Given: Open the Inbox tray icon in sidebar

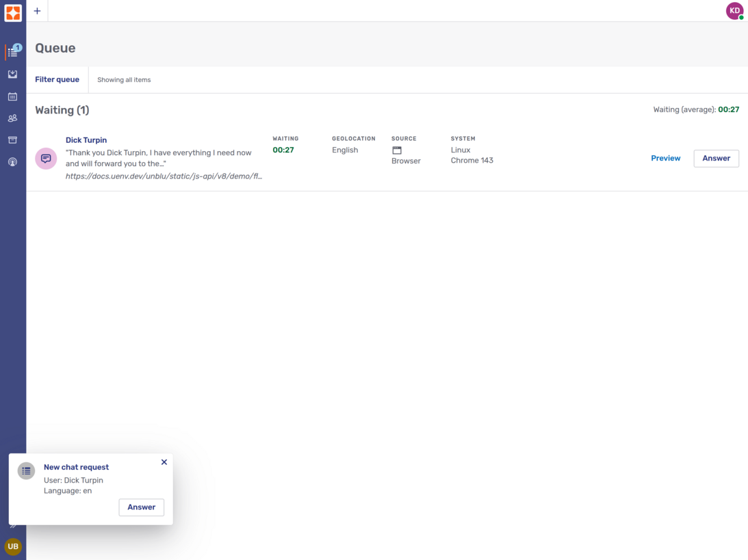Looking at the screenshot, I should coord(12,75).
